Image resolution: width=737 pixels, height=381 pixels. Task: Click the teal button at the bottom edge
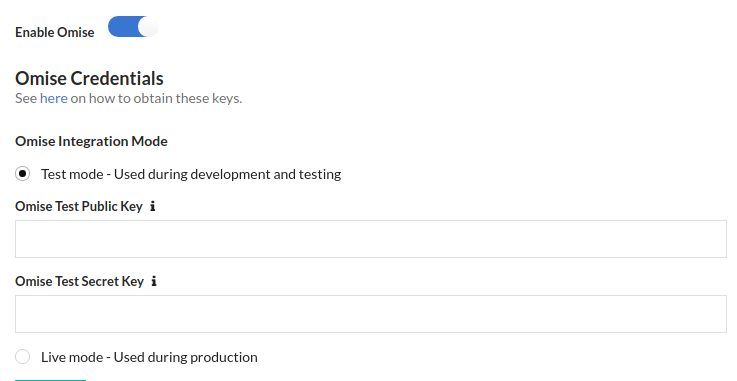pos(50,380)
